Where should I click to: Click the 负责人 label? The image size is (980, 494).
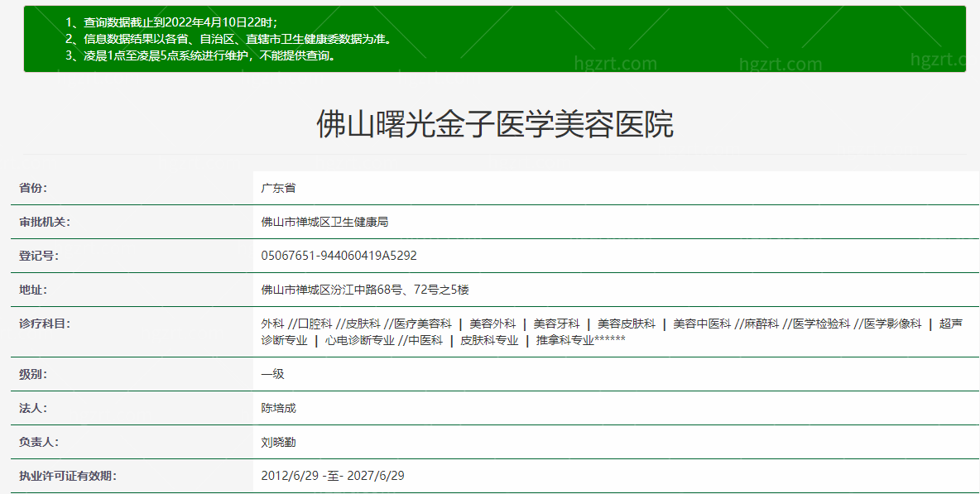39,442
